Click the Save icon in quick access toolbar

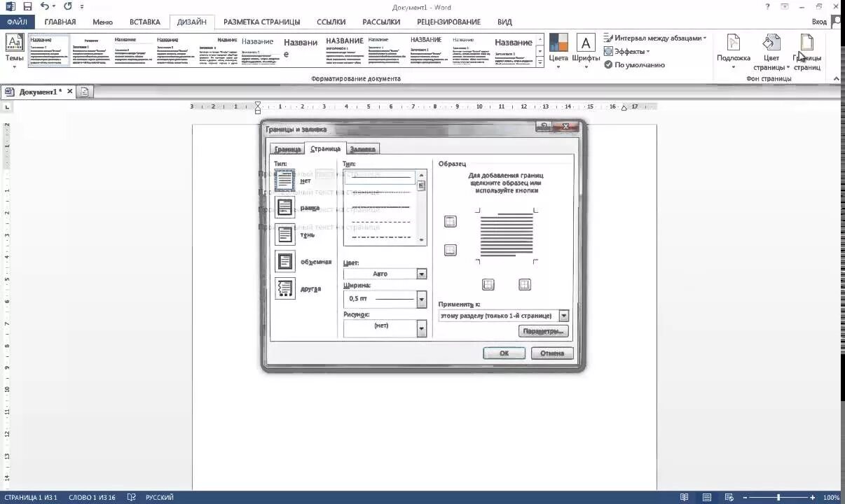pos(27,6)
